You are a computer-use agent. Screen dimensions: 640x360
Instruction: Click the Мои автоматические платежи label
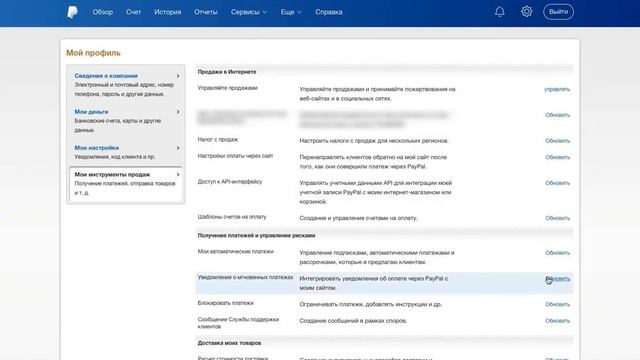click(236, 251)
